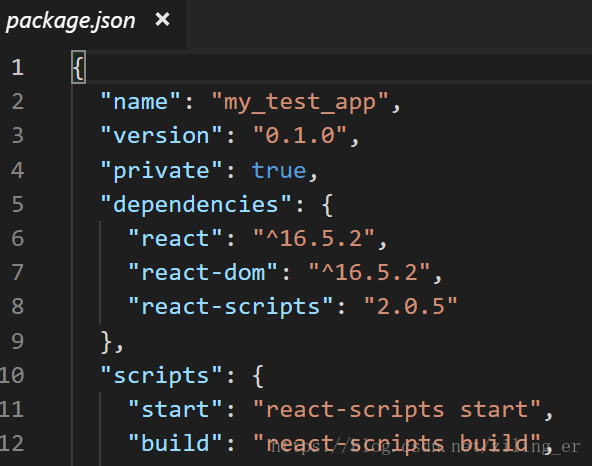The width and height of the screenshot is (592, 466).
Task: Click line number 8 in gutter
Action: [18, 306]
